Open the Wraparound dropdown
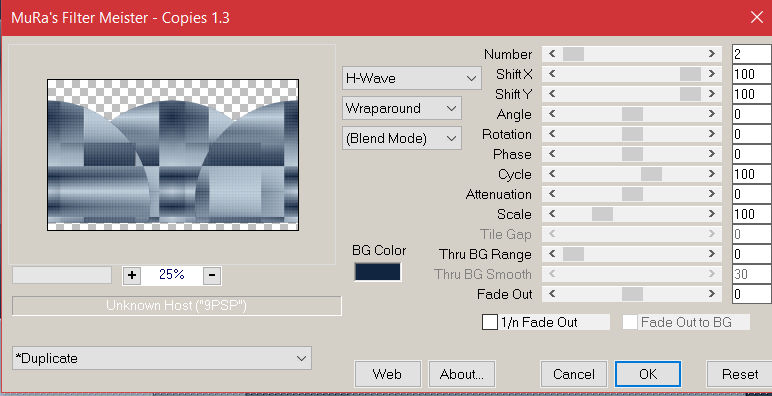 click(402, 108)
